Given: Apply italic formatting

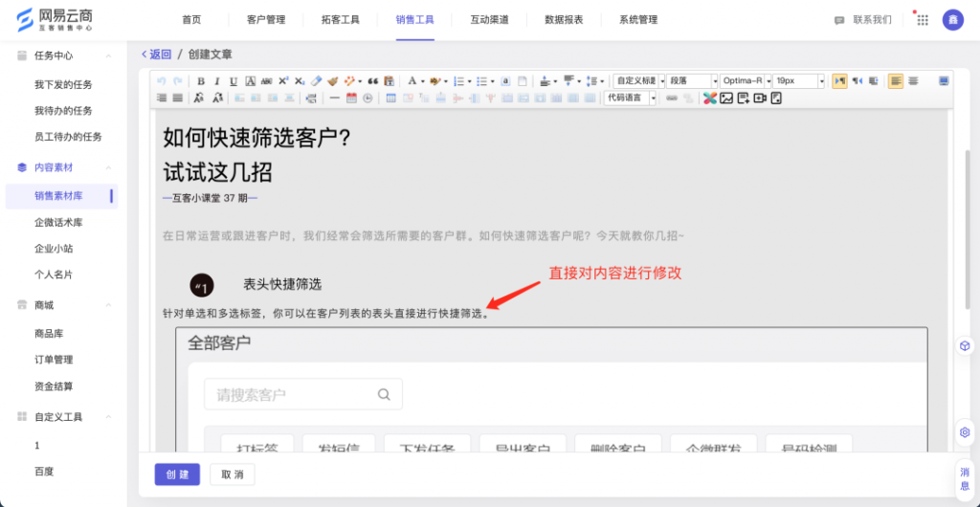Looking at the screenshot, I should click(217, 81).
